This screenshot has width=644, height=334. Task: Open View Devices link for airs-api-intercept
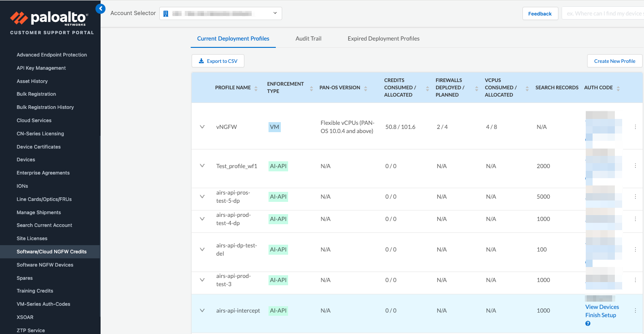click(x=602, y=307)
